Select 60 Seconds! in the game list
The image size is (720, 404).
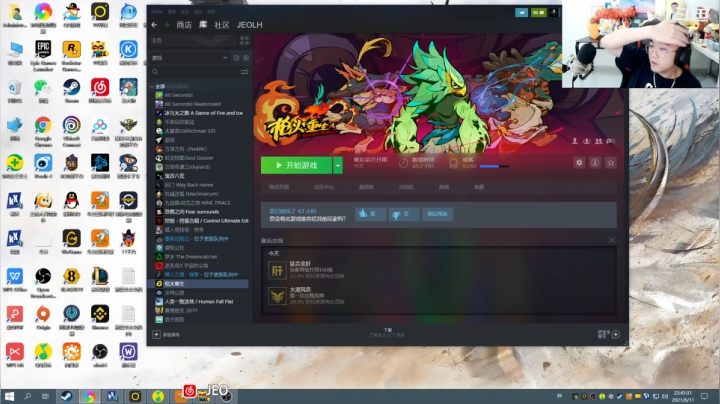pyautogui.click(x=179, y=95)
